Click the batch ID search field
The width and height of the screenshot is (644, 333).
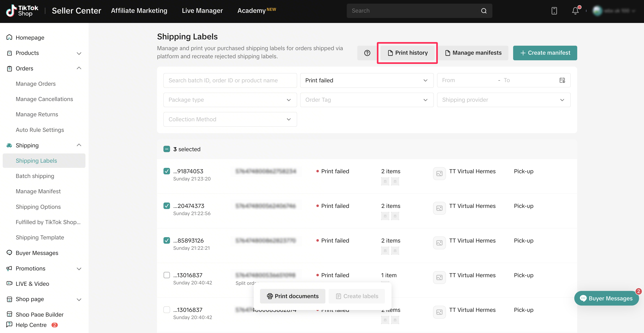coord(230,80)
